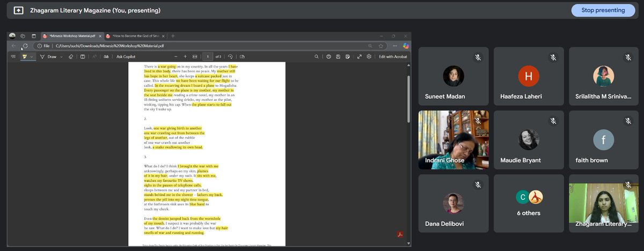Select Maudie Bryant's participant tile
The width and height of the screenshot is (644, 251).
[529, 140]
